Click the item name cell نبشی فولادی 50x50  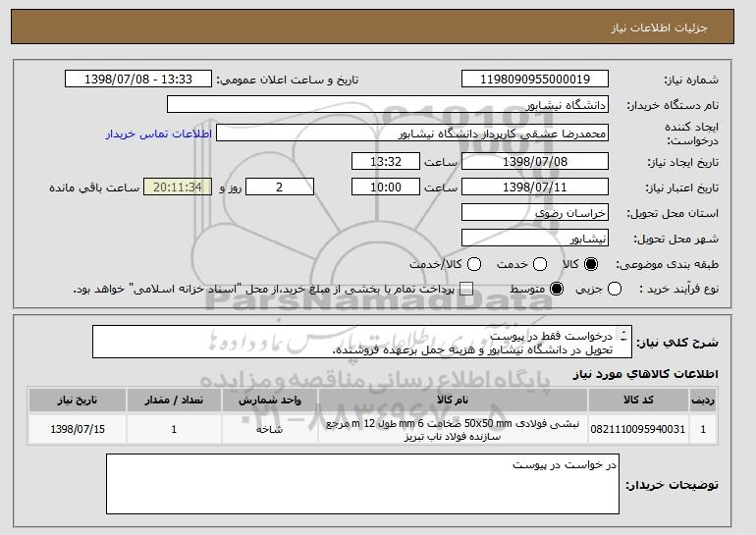pyautogui.click(x=453, y=430)
